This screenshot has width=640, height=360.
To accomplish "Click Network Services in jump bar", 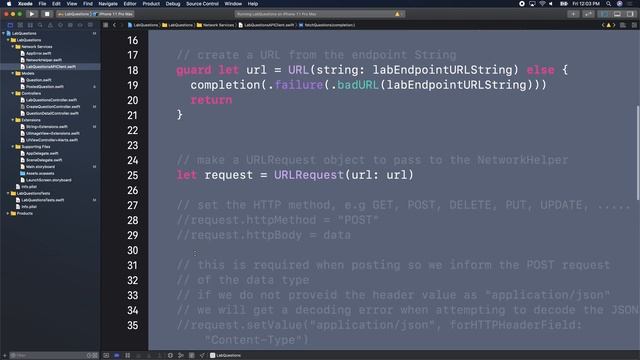I will click(216, 25).
